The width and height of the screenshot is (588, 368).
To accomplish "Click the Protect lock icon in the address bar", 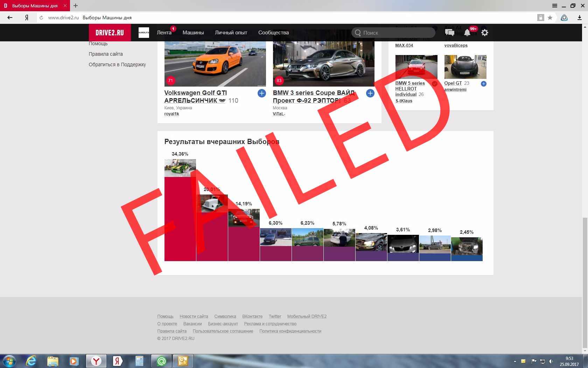I will tap(541, 18).
